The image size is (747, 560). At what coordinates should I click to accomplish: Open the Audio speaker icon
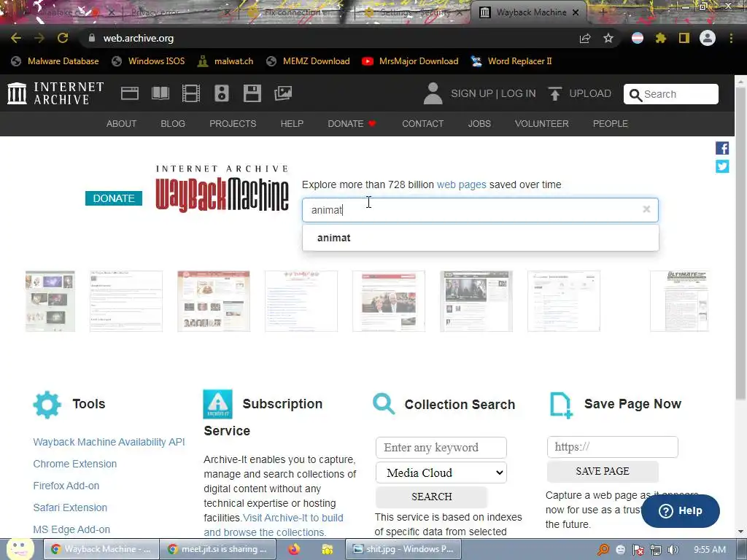pos(222,93)
